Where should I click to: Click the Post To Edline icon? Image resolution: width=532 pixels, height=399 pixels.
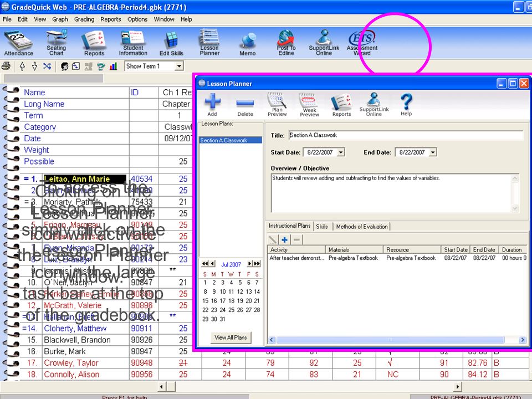point(286,43)
